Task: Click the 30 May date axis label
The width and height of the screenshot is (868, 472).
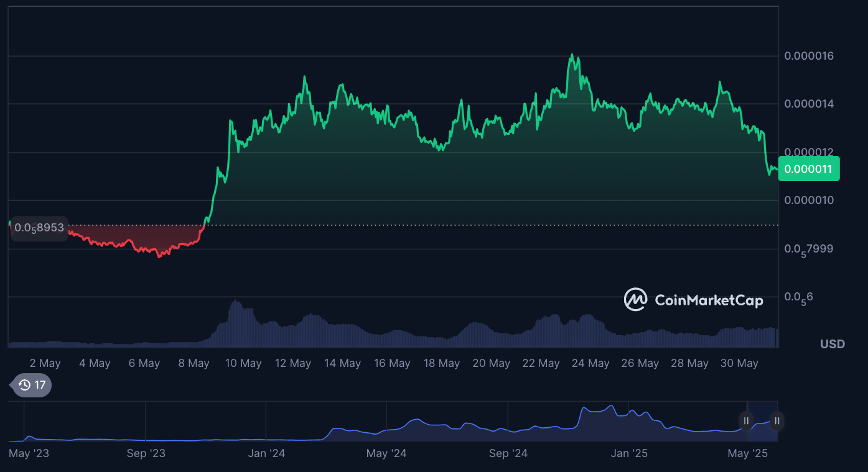Action: point(739,363)
